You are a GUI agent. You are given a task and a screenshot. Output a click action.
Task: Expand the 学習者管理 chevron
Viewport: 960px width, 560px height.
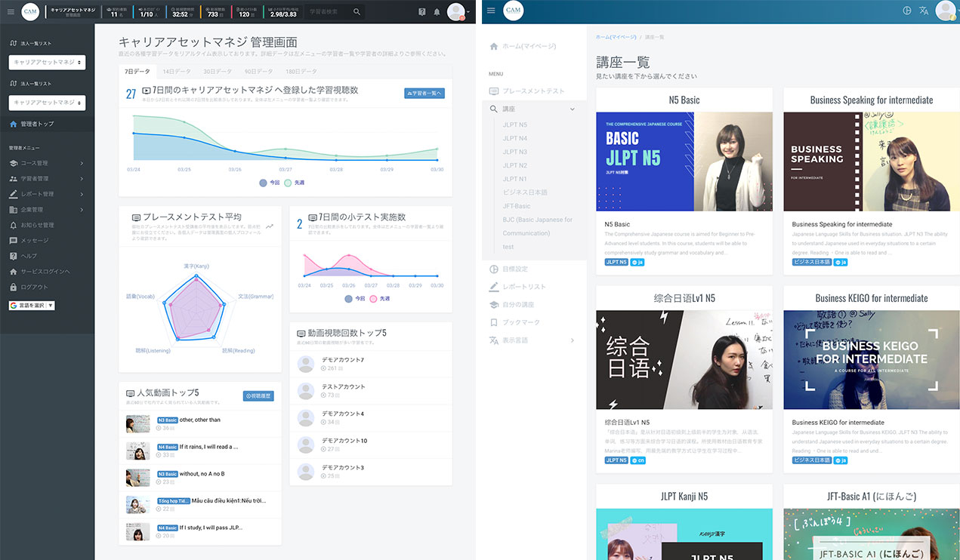(x=82, y=179)
